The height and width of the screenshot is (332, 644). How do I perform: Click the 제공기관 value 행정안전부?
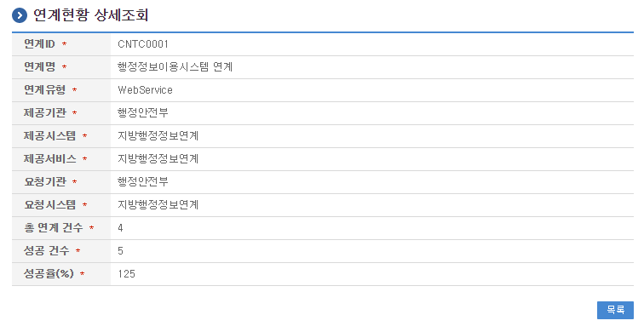coord(142,113)
